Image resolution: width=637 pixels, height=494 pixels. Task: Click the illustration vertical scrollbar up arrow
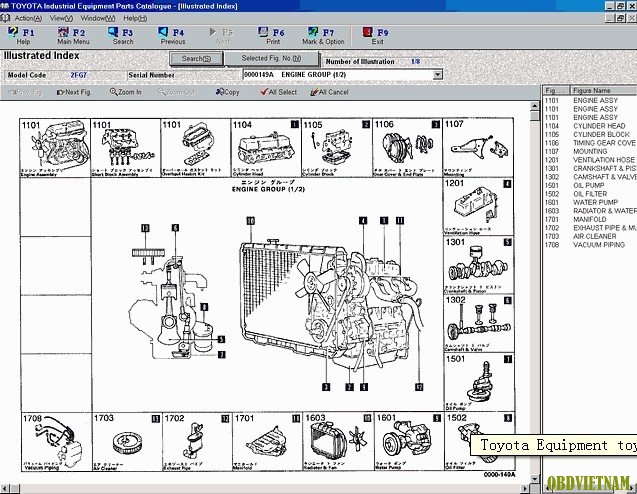point(535,106)
